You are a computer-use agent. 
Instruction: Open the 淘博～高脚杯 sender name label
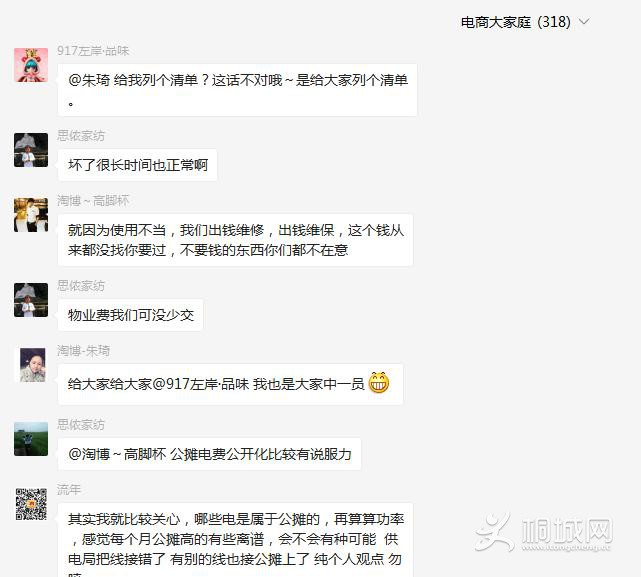pyautogui.click(x=93, y=200)
